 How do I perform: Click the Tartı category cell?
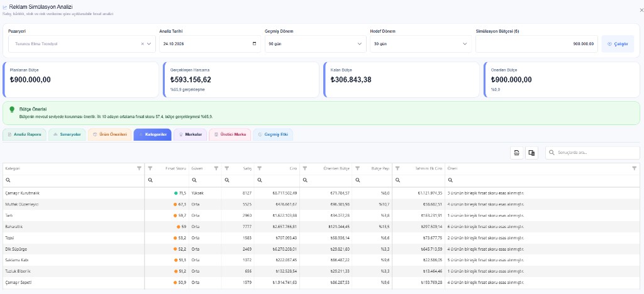click(74, 215)
